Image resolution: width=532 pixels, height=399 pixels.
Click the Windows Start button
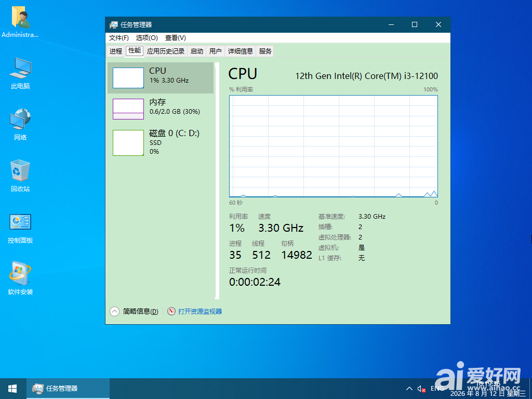pyautogui.click(x=13, y=389)
